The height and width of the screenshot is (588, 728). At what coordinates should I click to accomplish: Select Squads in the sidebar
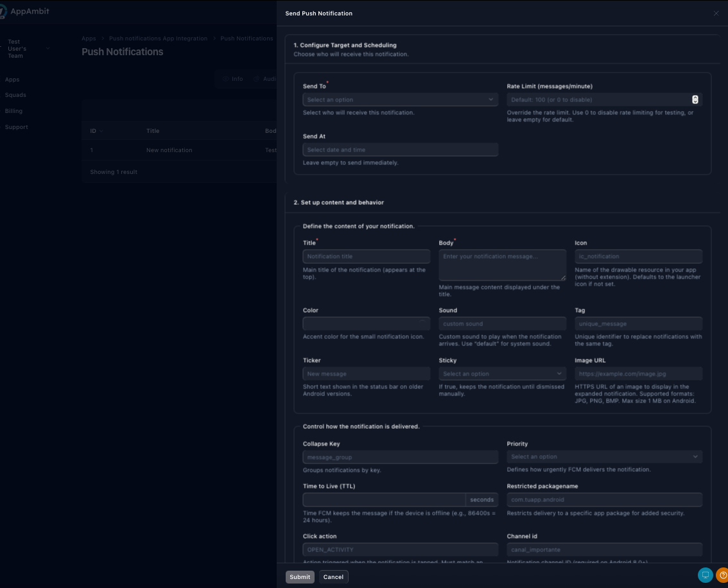15,94
